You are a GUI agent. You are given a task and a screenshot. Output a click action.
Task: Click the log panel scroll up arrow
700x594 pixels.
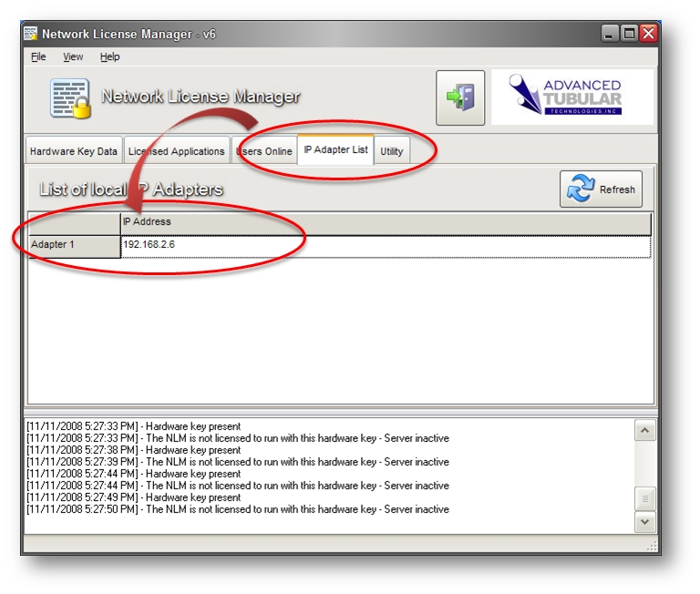point(645,431)
